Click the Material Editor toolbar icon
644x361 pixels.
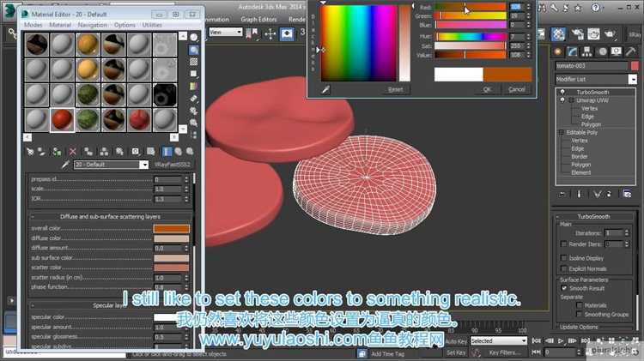[x=558, y=34]
